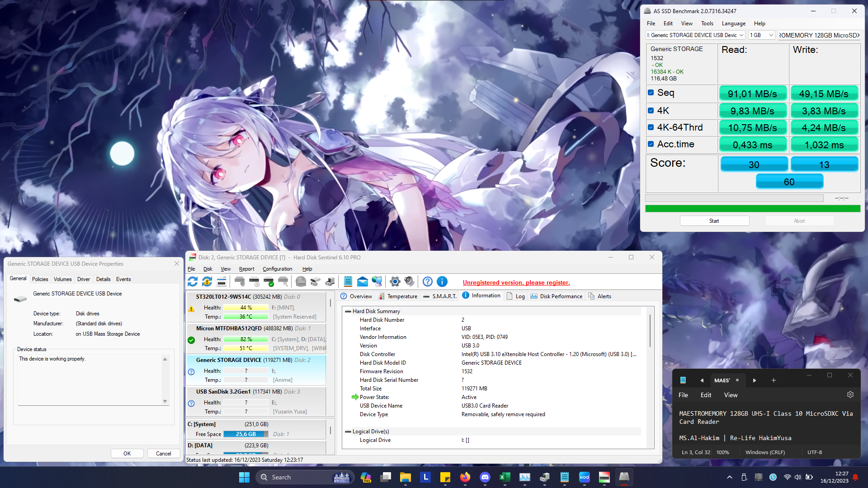The image size is (868, 488).
Task: Click the 25,6 GB free space bar
Action: [246, 434]
